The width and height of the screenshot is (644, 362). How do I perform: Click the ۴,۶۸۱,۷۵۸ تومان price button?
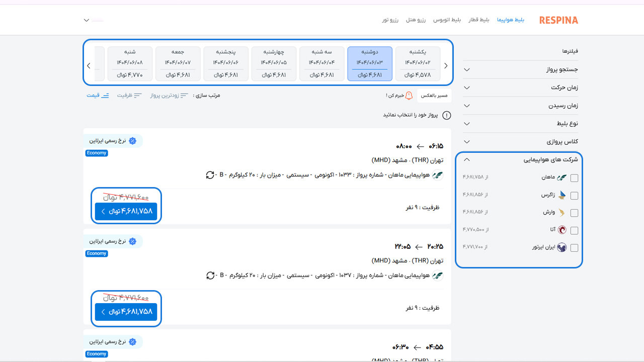coord(126,211)
